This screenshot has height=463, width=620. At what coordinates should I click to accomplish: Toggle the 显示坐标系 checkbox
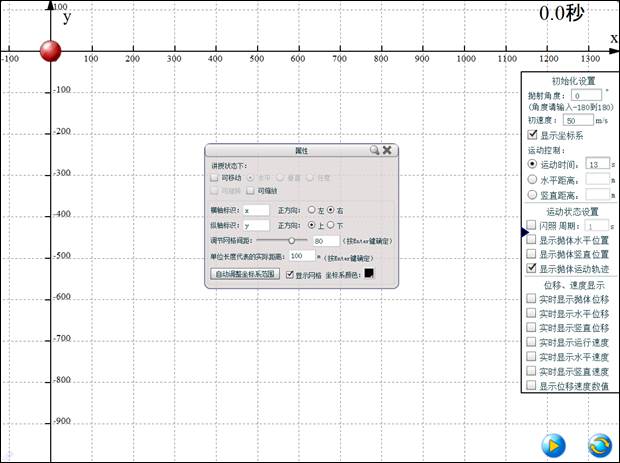pyautogui.click(x=532, y=135)
